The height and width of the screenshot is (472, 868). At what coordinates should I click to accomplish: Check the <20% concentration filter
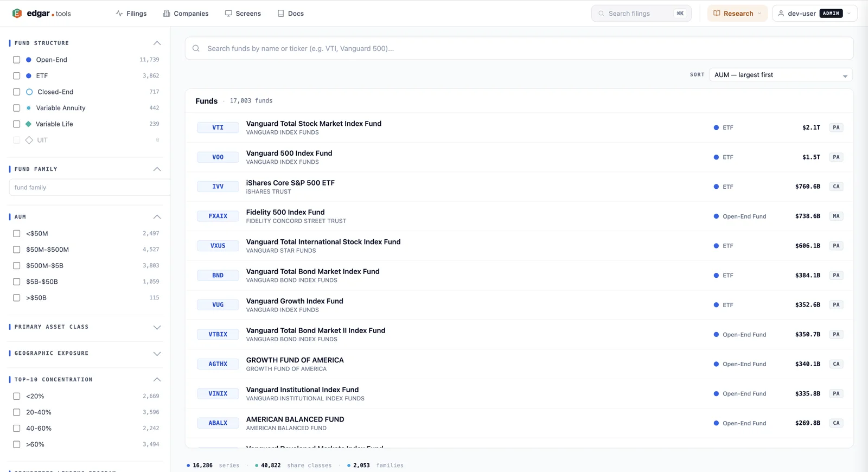[x=17, y=397]
